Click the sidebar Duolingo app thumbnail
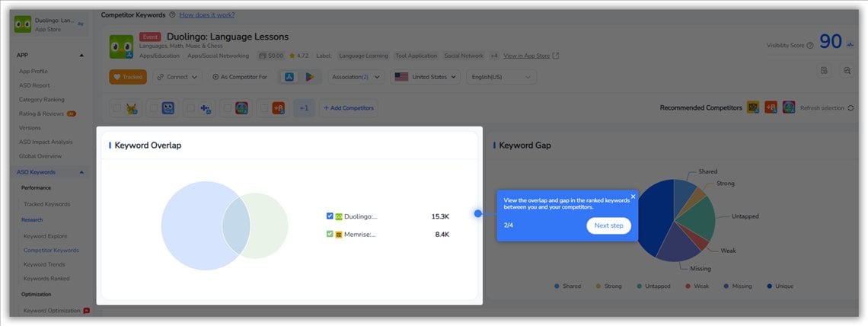This screenshot has width=868, height=326. [23, 24]
